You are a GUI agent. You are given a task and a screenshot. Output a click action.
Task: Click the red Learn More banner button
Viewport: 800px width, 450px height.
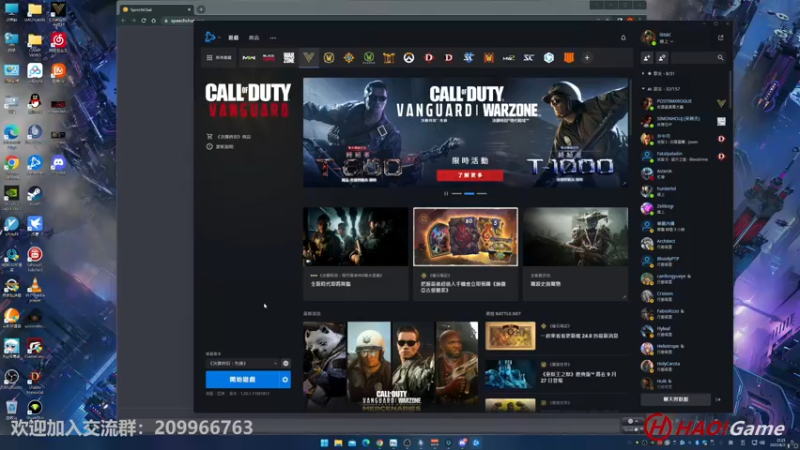(x=470, y=175)
